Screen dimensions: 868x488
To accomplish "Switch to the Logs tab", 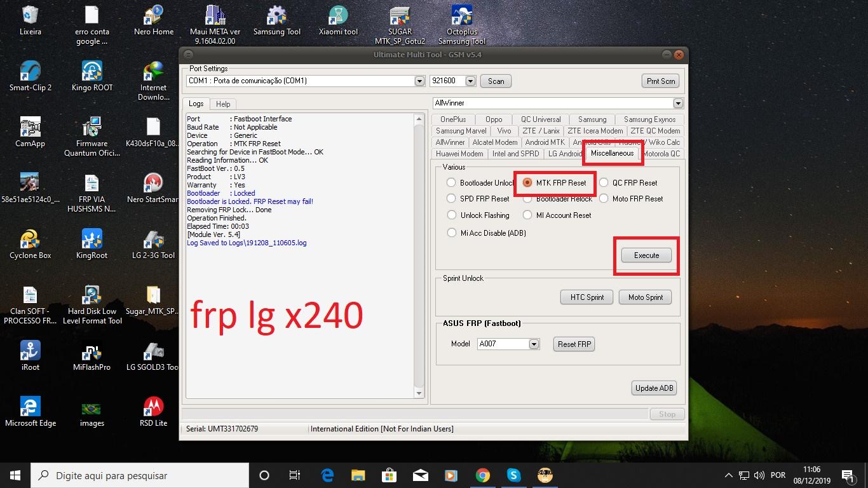I will (x=196, y=104).
